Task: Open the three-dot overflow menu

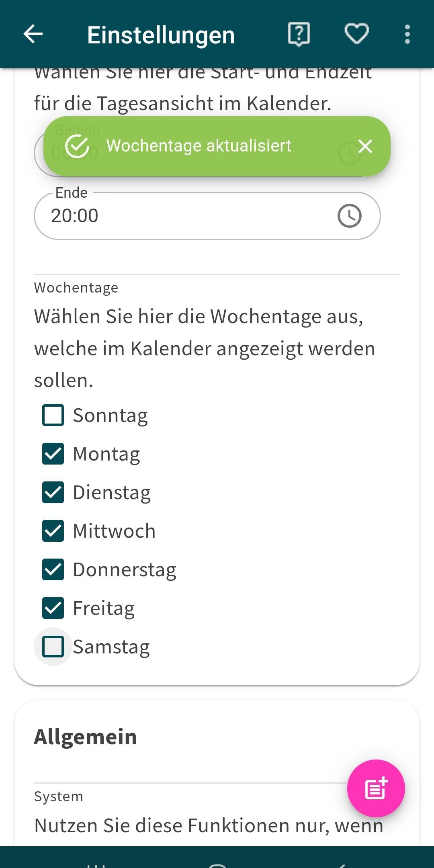Action: [407, 34]
